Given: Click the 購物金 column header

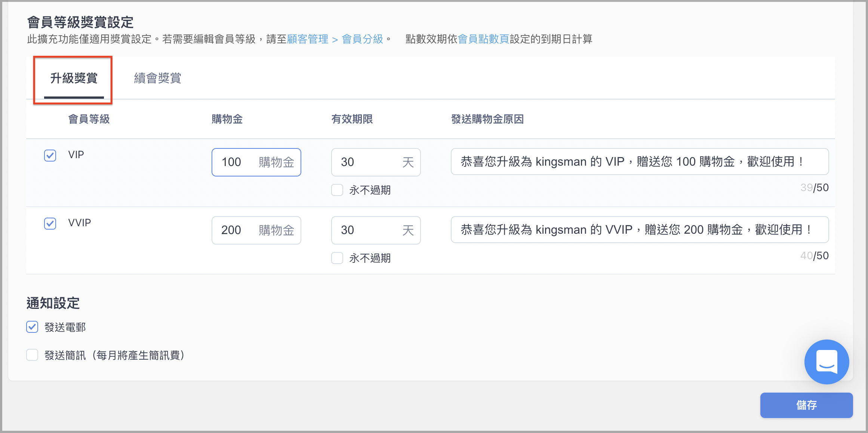Looking at the screenshot, I should pyautogui.click(x=227, y=119).
